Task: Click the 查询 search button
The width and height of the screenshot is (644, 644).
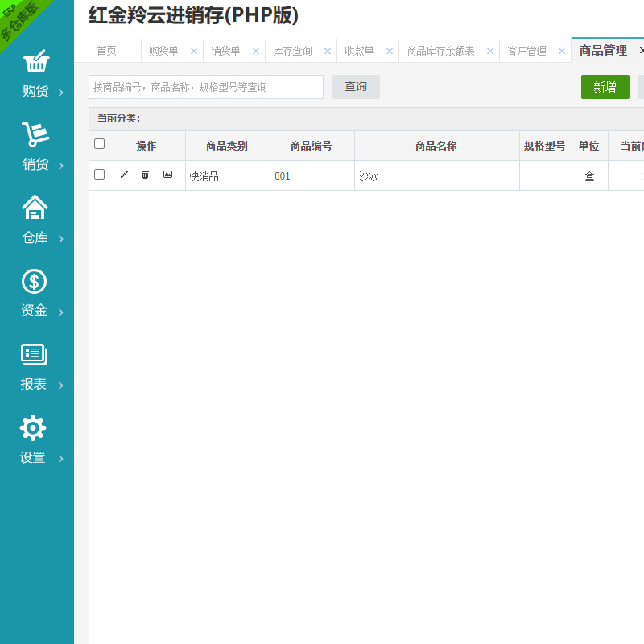Action: pos(355,87)
